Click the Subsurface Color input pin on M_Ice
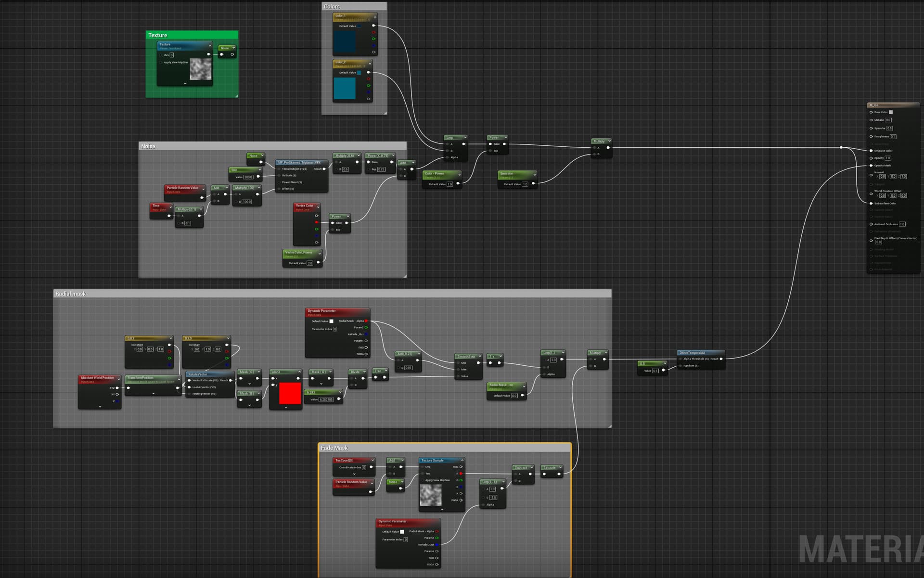 pos(871,203)
